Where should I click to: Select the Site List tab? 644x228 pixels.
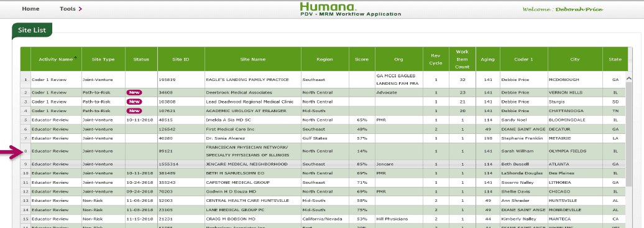point(32,30)
